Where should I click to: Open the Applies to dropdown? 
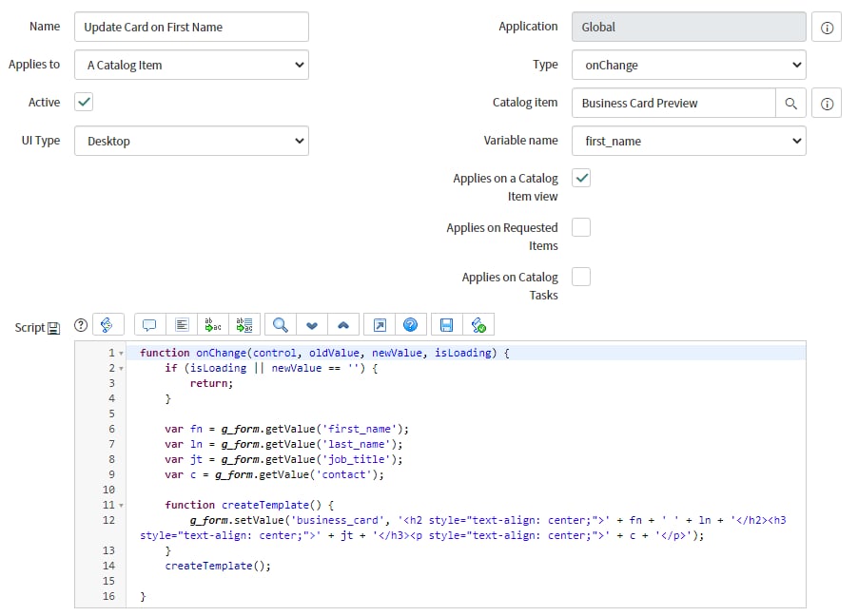tap(191, 65)
